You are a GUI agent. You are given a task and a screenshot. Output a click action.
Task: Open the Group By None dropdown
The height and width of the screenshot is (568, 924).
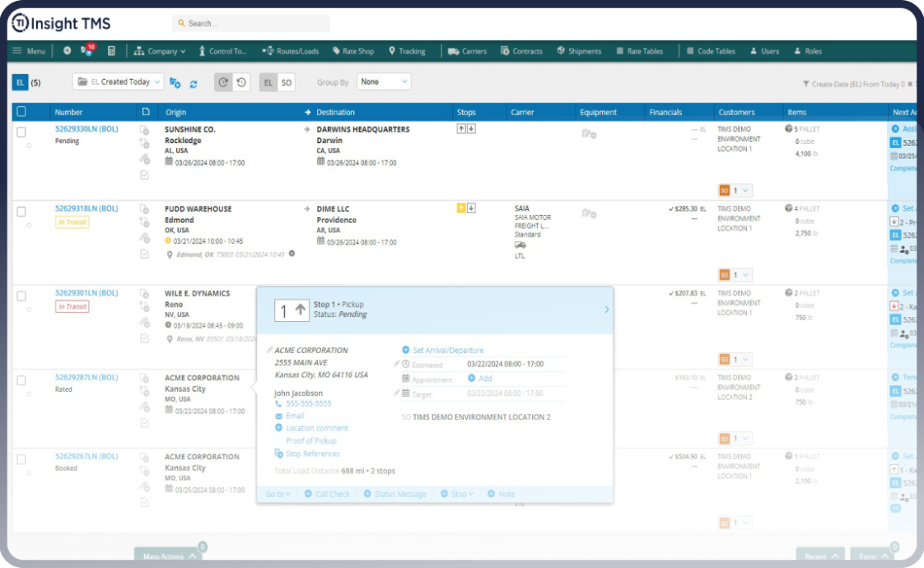[x=383, y=82]
